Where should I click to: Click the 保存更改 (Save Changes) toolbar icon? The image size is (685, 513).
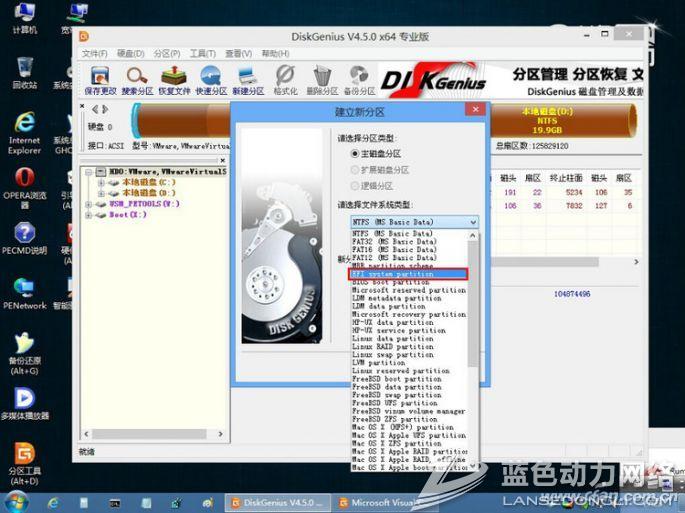click(100, 77)
